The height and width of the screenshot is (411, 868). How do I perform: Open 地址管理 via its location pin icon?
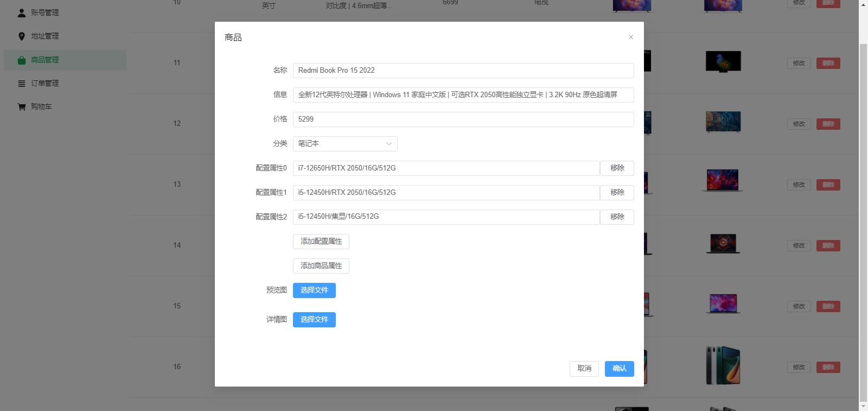[22, 36]
